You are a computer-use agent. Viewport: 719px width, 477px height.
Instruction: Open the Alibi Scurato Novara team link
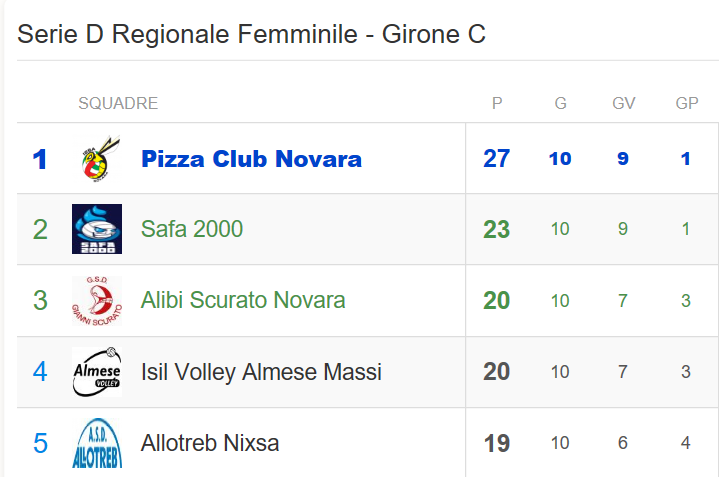pos(243,300)
